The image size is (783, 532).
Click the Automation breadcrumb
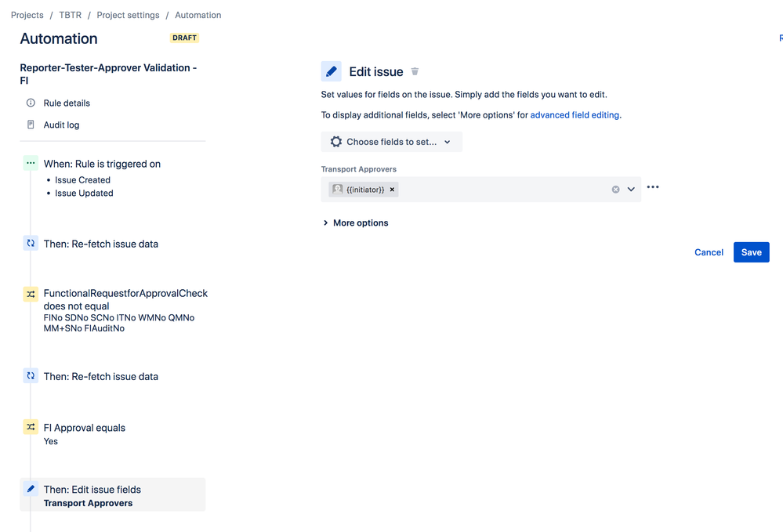[x=198, y=15]
